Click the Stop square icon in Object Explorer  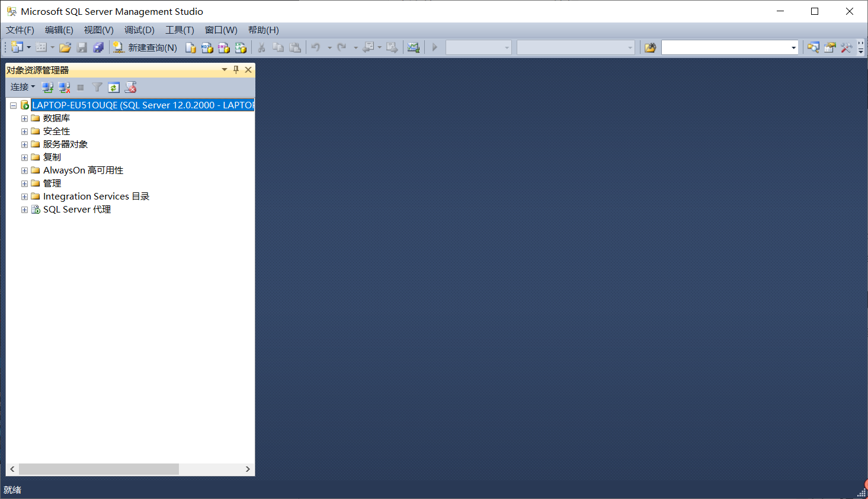[x=81, y=88]
